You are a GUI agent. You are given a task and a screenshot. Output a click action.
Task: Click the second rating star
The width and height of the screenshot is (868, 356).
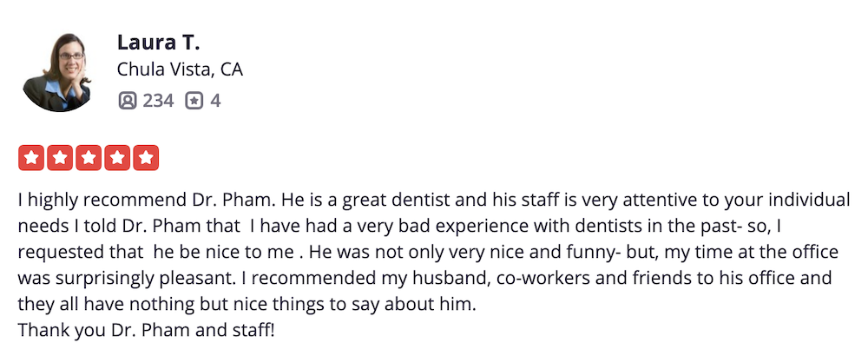(x=60, y=158)
